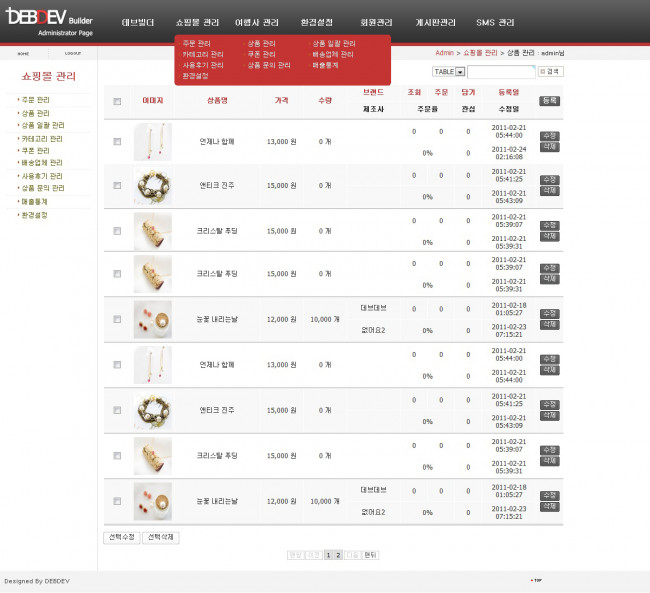Sort by the 가격 column header

pos(281,100)
